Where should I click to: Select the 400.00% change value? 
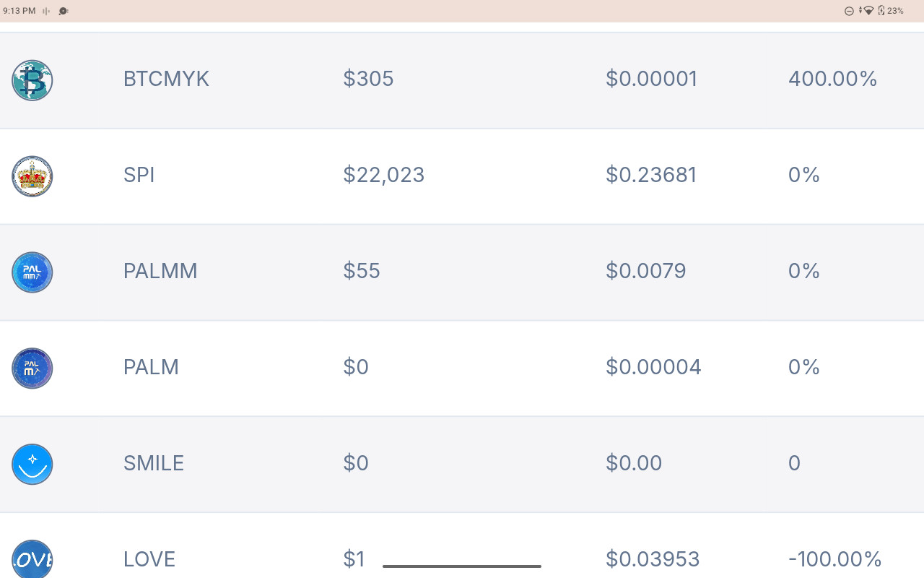[833, 79]
